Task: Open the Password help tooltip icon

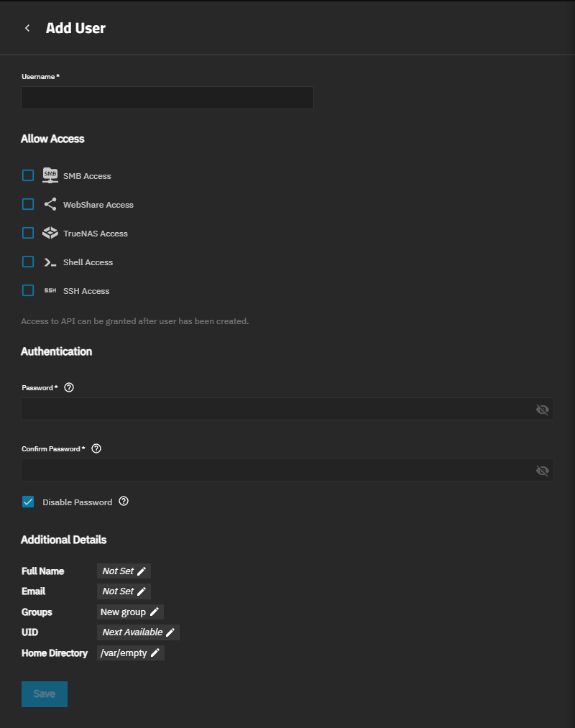Action: [x=69, y=387]
